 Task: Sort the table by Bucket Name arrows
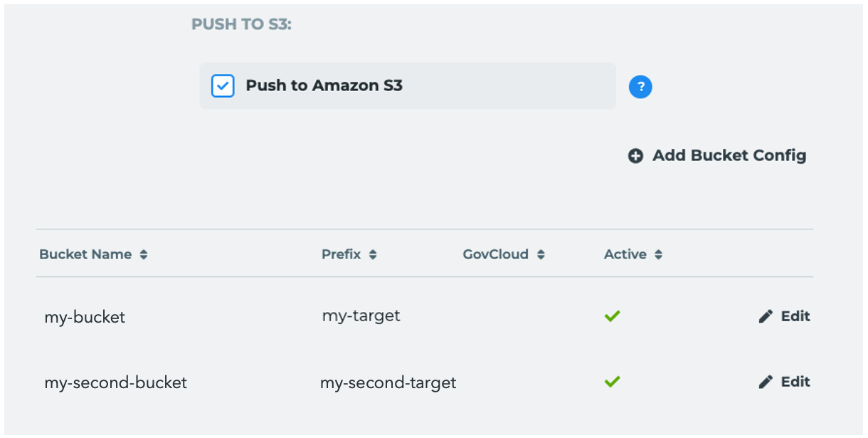(144, 255)
